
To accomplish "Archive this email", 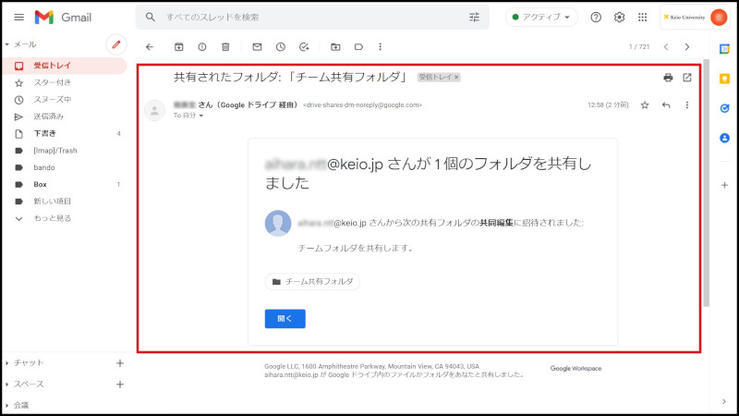I will pos(179,47).
